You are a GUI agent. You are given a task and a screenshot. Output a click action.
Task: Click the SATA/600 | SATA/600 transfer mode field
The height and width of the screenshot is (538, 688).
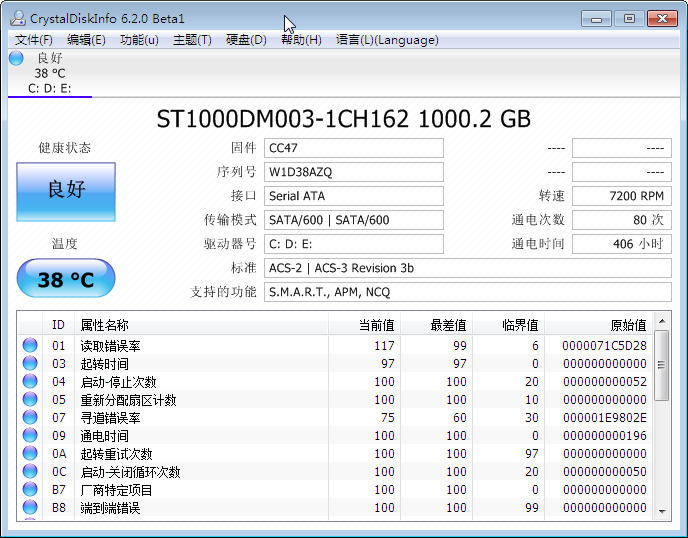[354, 220]
